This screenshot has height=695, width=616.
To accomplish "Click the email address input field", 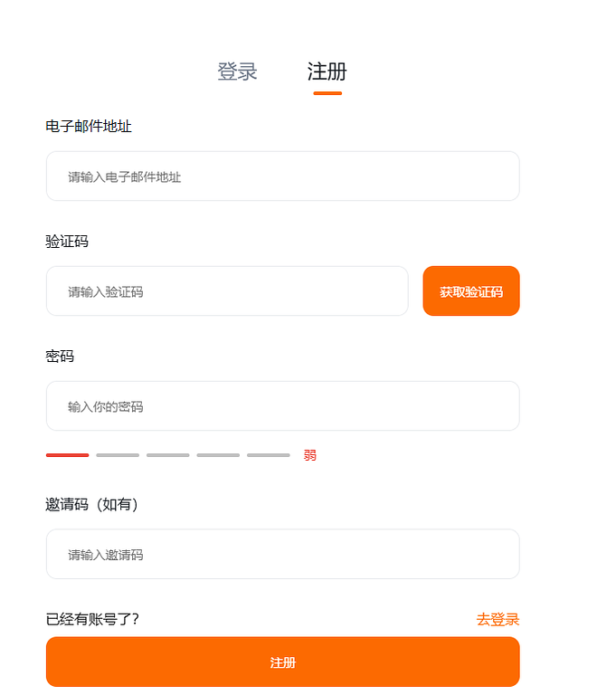I will 282,176.
